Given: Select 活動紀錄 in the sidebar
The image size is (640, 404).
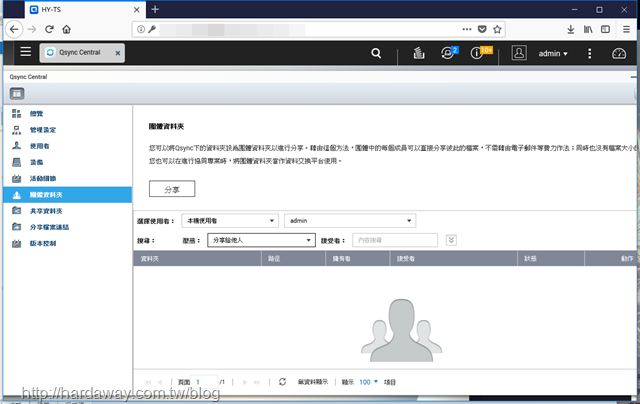Looking at the screenshot, I should (43, 178).
